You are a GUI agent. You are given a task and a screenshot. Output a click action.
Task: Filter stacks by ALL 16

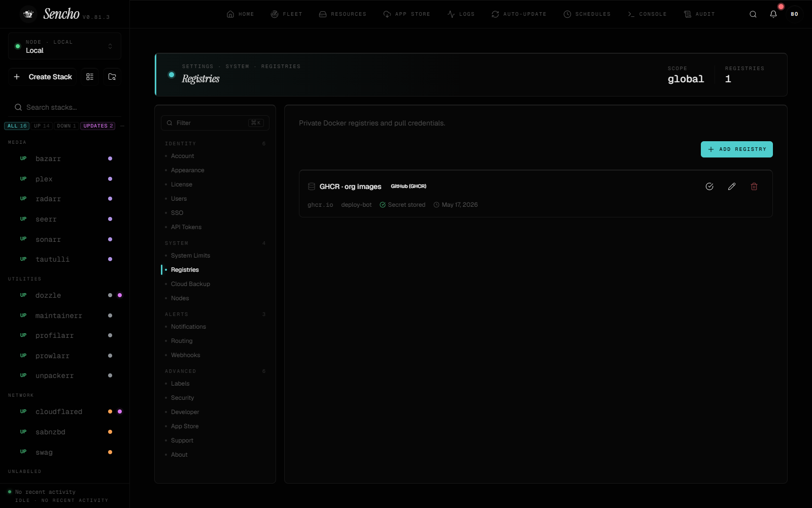[x=17, y=126]
